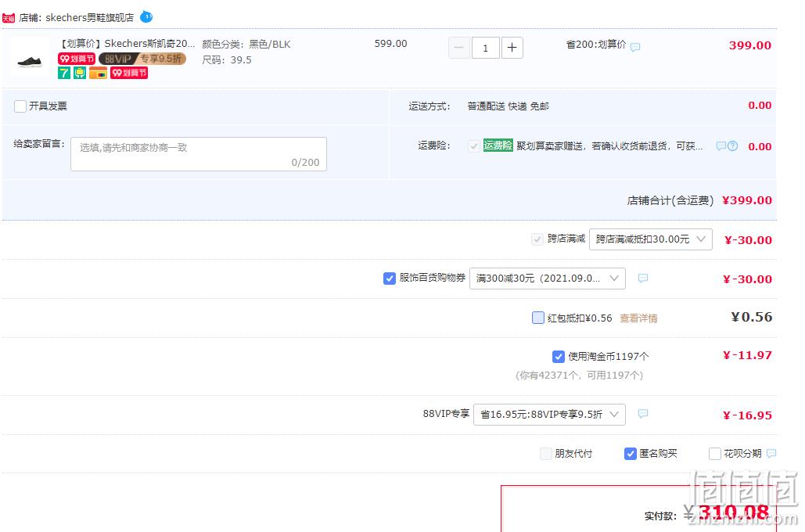This screenshot has width=805, height=532.
Task: Click the 普通配送 快递 免邮 shipping text
Action: point(508,106)
